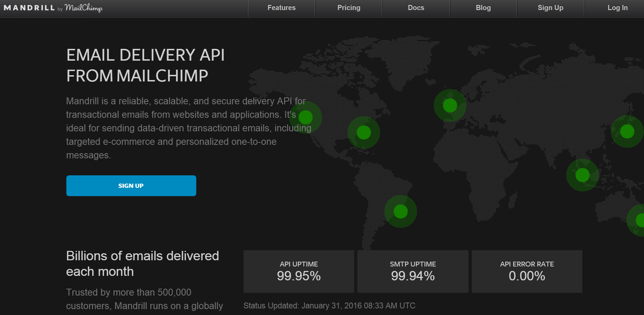Viewport: 644px width, 315px height.
Task: Click the API ERROR RATE 0.00% box
Action: (x=527, y=271)
